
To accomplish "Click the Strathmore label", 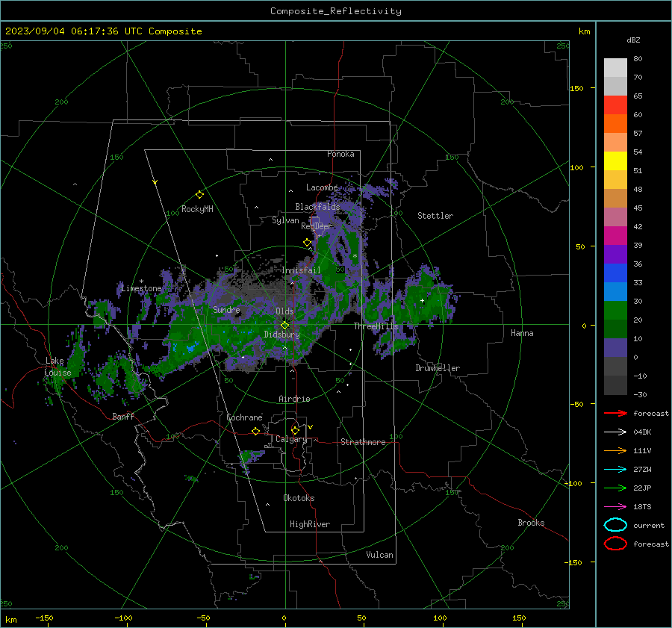I will click(x=363, y=442).
